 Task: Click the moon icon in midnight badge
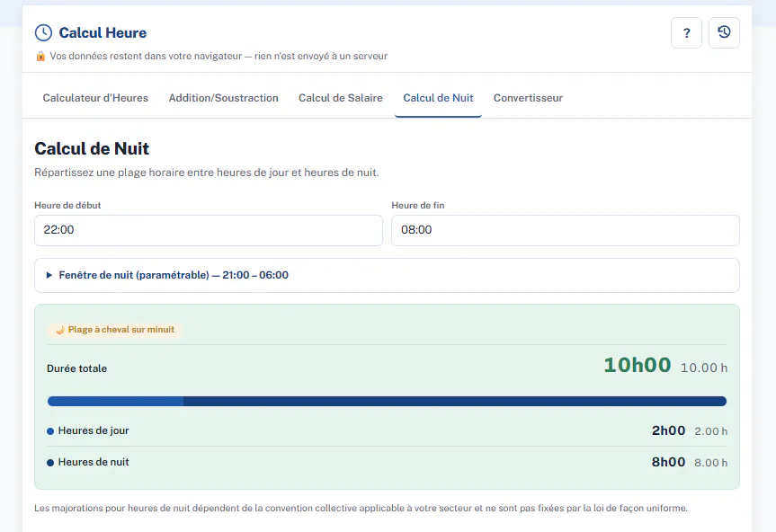click(60, 330)
